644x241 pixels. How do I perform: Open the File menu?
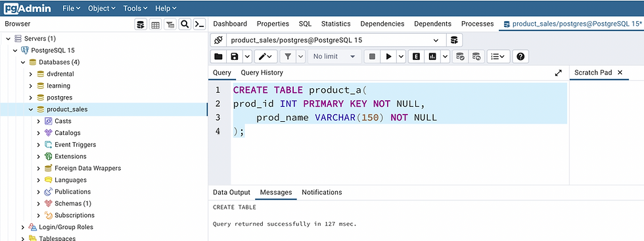point(72,8)
